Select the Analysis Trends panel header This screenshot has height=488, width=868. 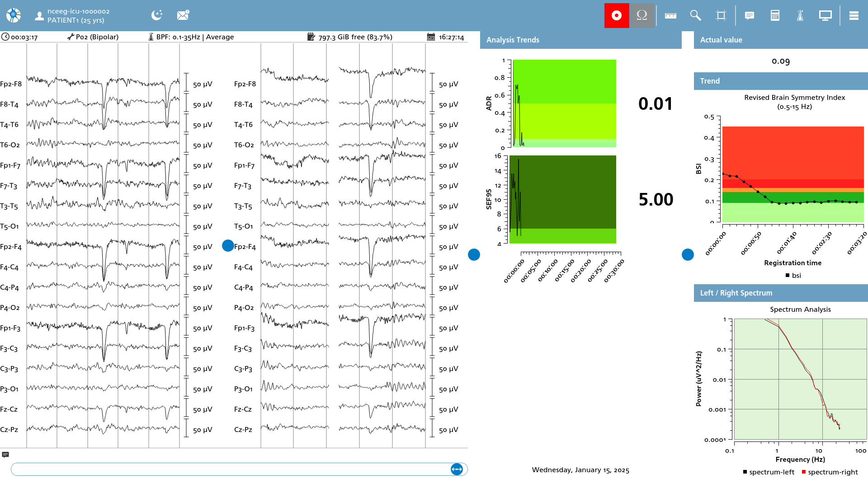pyautogui.click(x=580, y=40)
